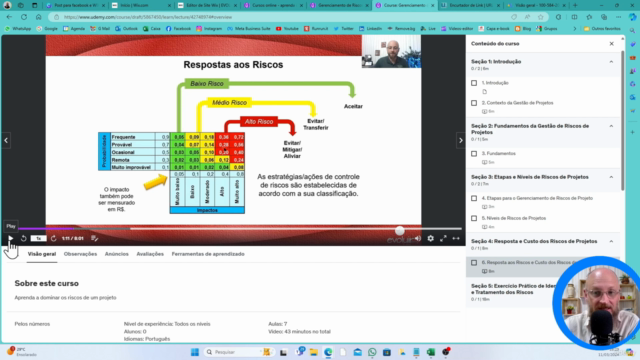
Task: Open lecture 3. Fundamentos
Action: [498, 153]
